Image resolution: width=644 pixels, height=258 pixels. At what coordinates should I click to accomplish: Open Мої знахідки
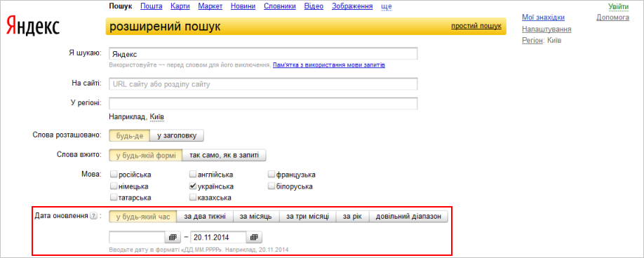pyautogui.click(x=543, y=18)
